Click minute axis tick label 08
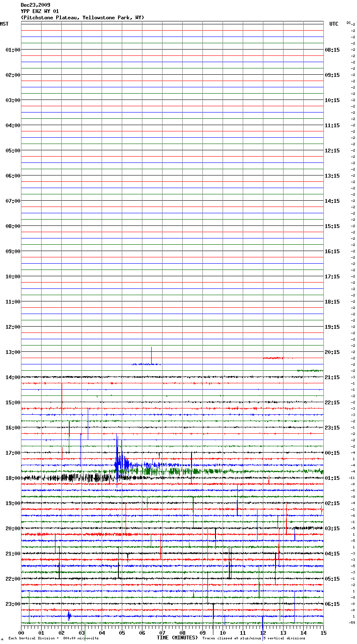Image resolution: width=357 pixels, height=644 pixels. [182, 633]
